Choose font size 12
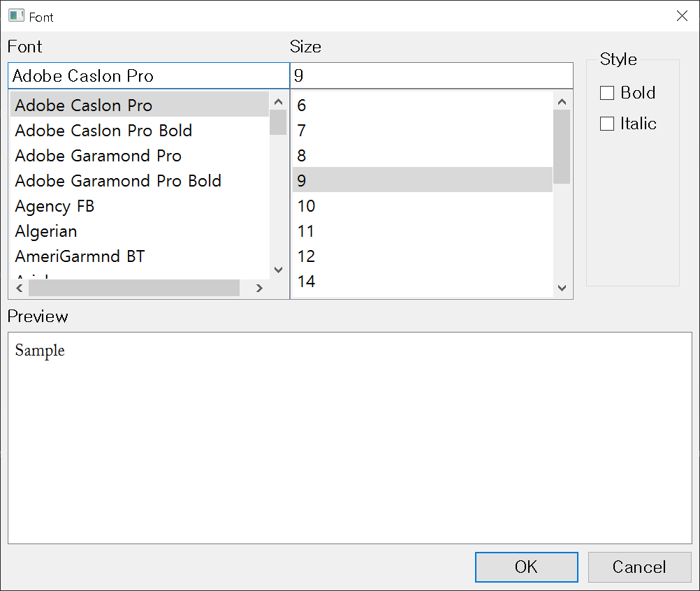The image size is (700, 591). [423, 256]
